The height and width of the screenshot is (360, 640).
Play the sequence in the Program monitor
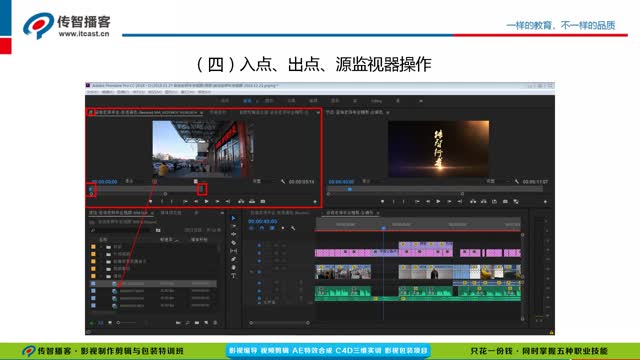click(438, 202)
